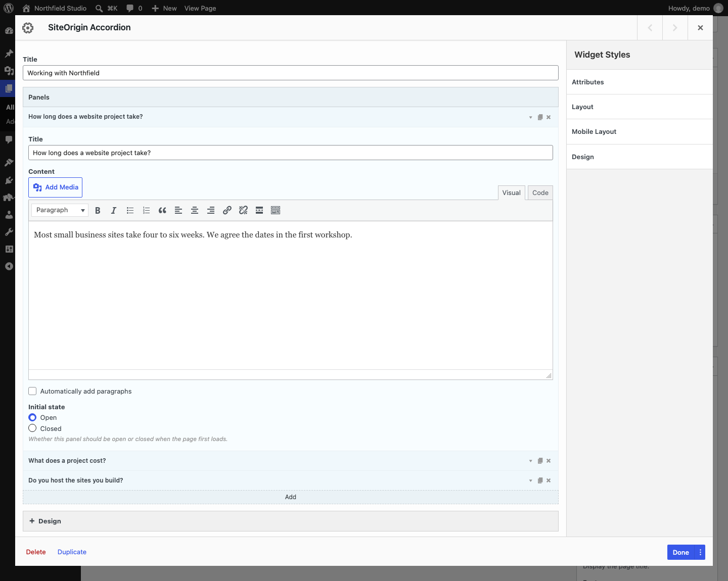Apply blockquote formatting

pos(162,210)
